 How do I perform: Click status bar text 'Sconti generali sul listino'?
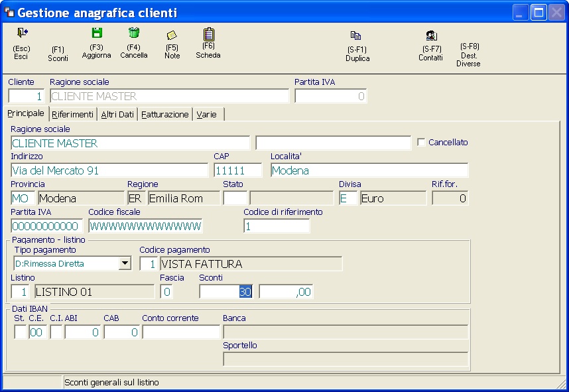click(112, 383)
